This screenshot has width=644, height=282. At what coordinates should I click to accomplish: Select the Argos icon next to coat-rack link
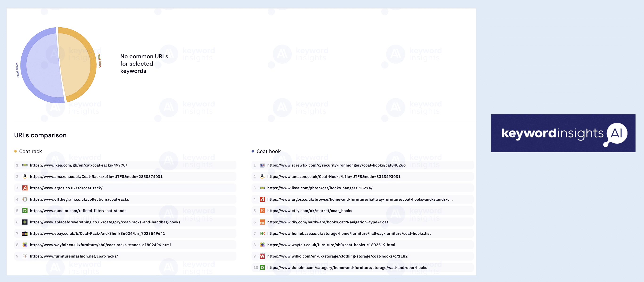pos(25,188)
